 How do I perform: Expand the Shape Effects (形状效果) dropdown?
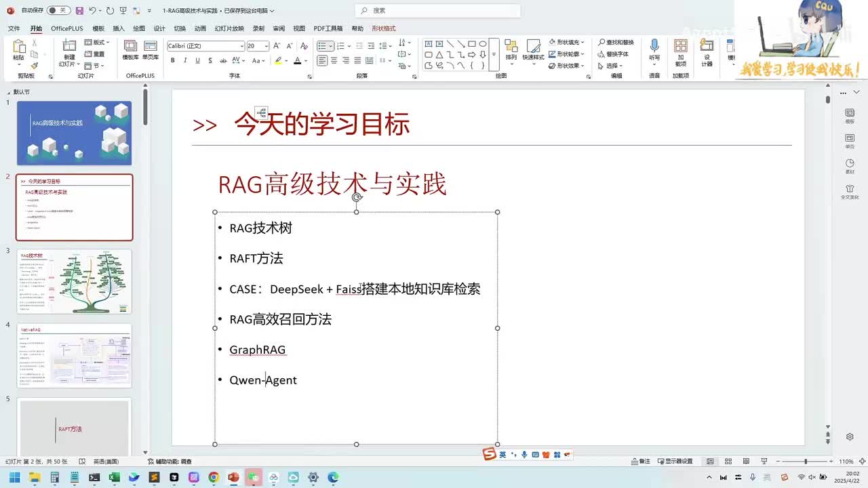(x=567, y=66)
